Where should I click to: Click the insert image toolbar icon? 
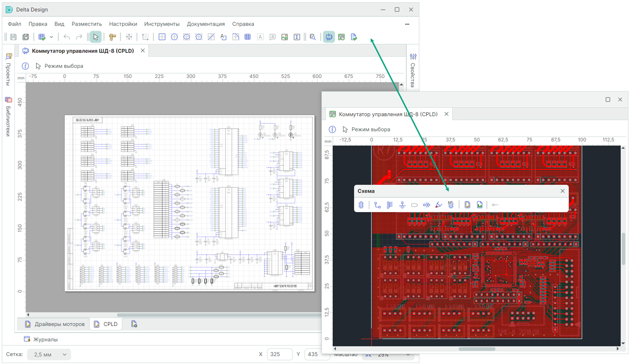coord(284,37)
